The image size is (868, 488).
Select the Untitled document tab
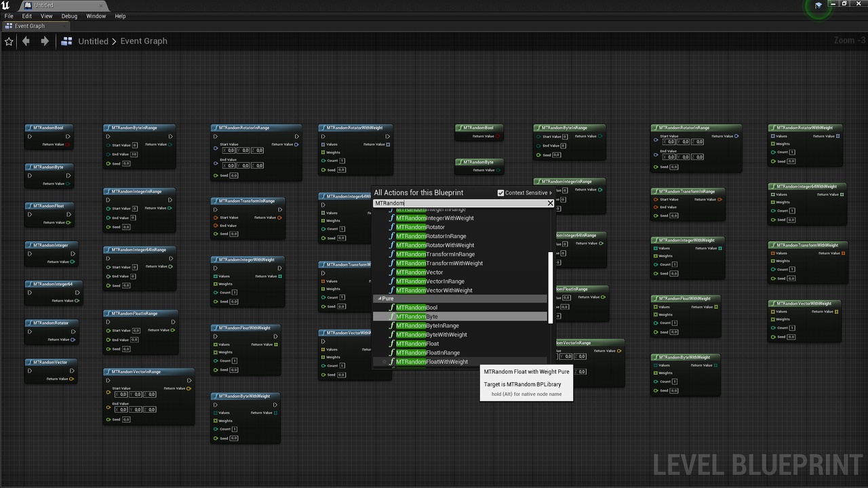click(62, 5)
